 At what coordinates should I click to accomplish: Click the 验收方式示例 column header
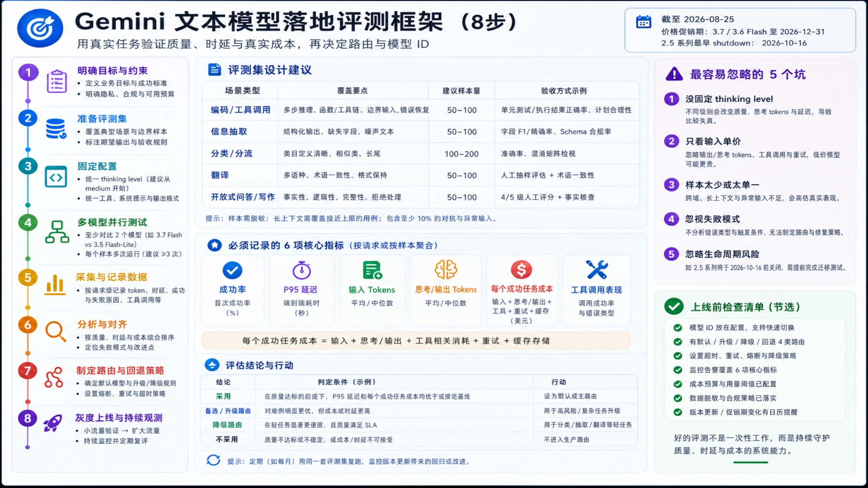pyautogui.click(x=564, y=91)
